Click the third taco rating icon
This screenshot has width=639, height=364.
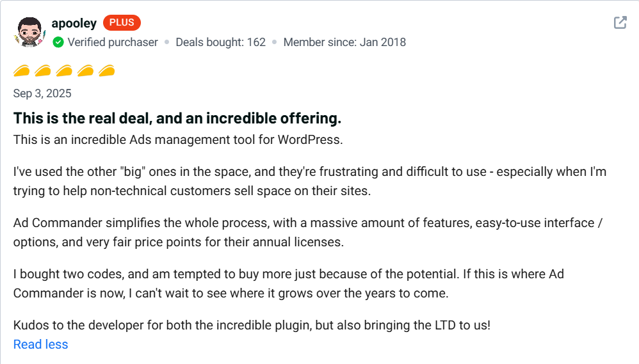pos(64,70)
